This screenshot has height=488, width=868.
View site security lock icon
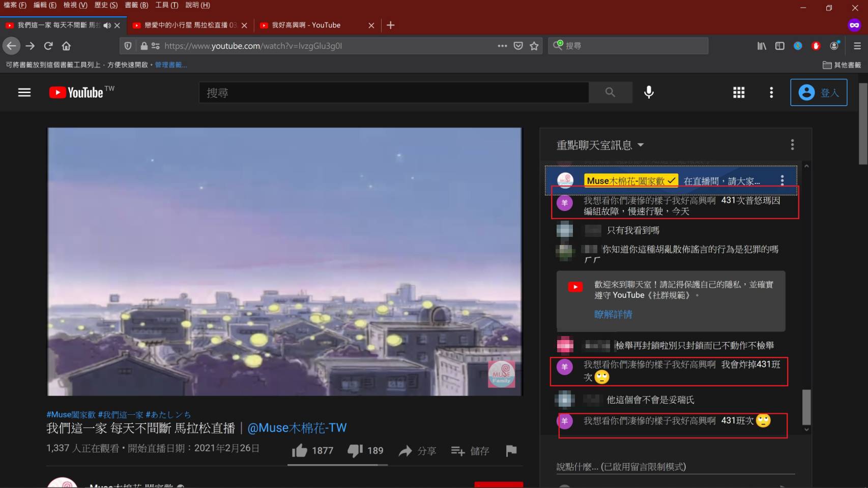144,46
